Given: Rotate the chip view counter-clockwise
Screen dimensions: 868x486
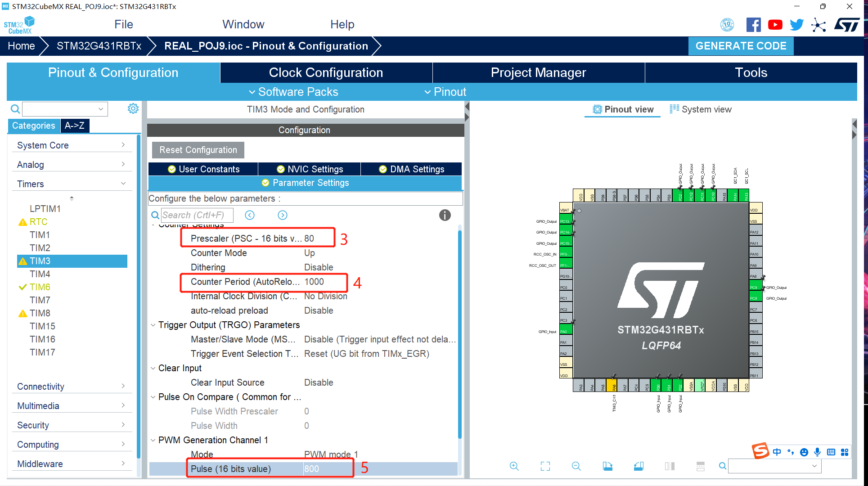Looking at the screenshot, I should 639,466.
